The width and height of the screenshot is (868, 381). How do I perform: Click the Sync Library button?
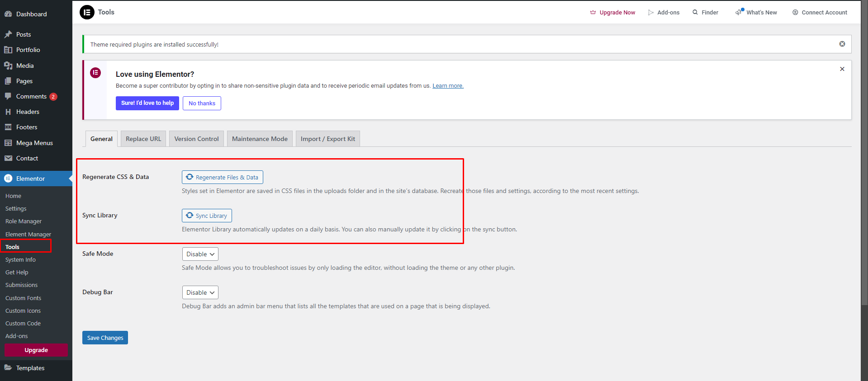click(207, 216)
